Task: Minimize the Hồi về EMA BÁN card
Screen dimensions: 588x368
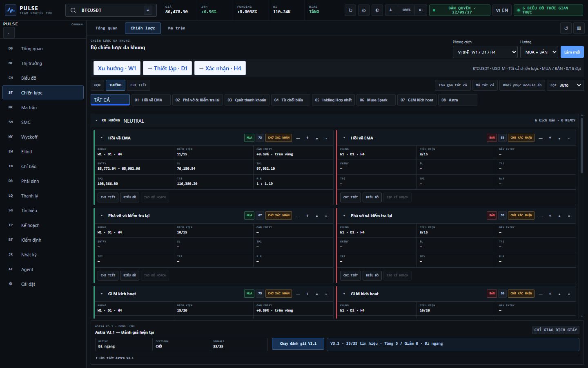Action: (541, 138)
